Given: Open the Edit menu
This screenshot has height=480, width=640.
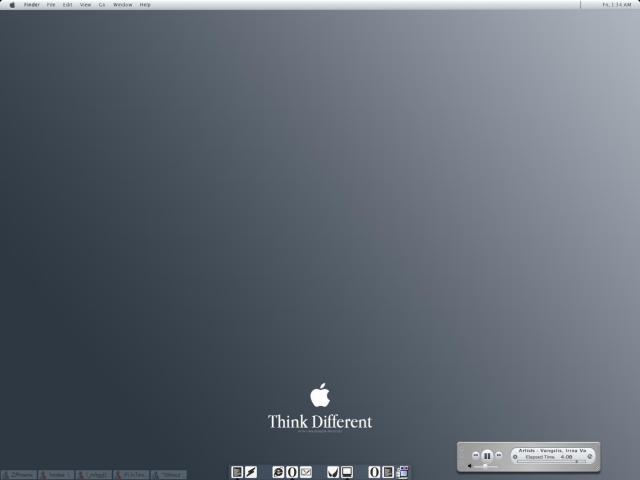Looking at the screenshot, I should tap(68, 5).
